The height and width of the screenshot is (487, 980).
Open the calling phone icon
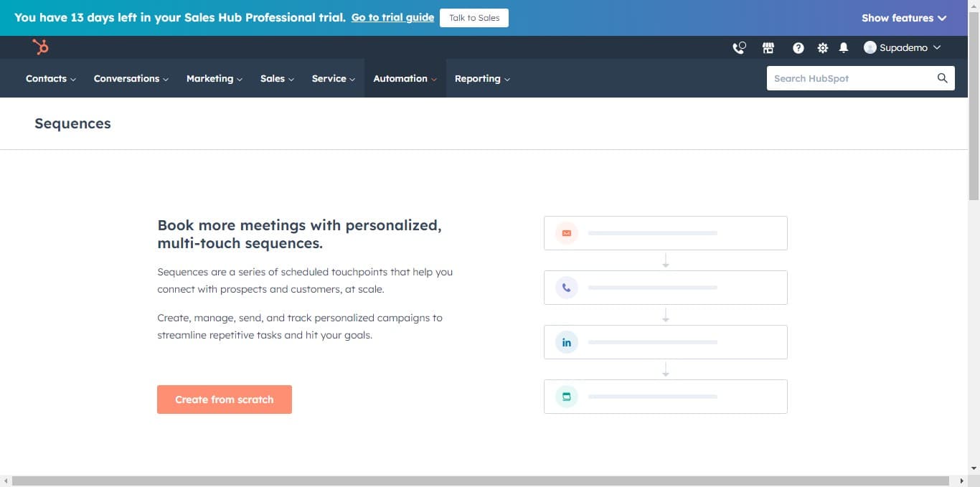pos(739,48)
